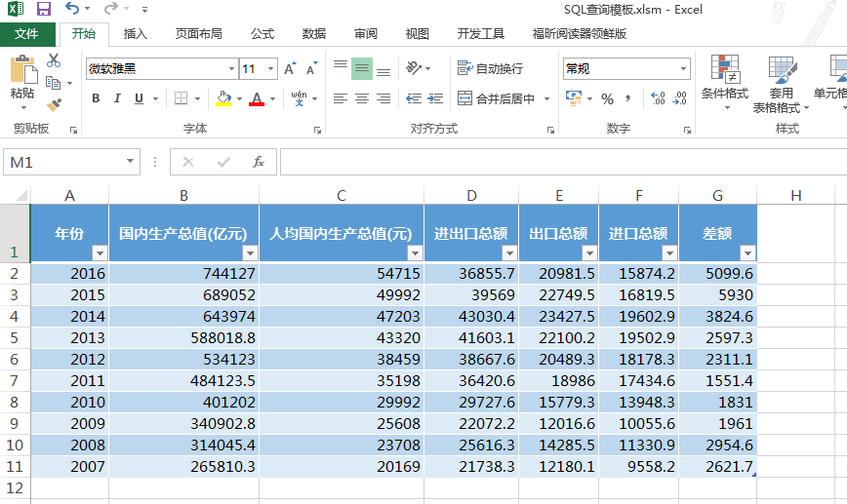Click the Increase Font Size icon
This screenshot has height=504, width=847.
click(x=290, y=68)
